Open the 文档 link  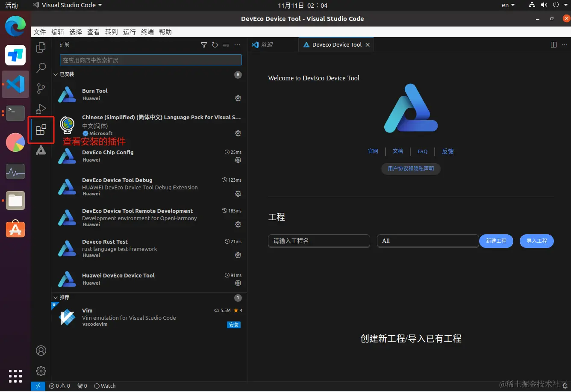point(398,151)
